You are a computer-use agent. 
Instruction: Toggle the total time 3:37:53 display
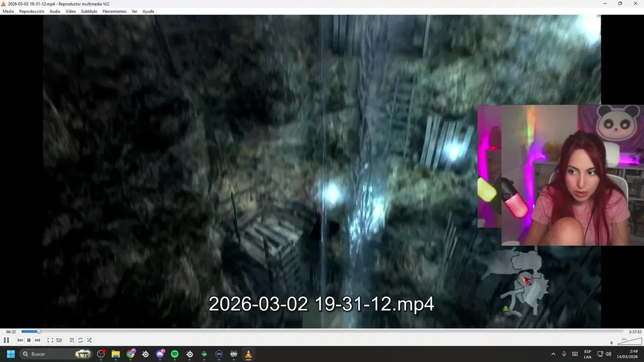click(635, 332)
